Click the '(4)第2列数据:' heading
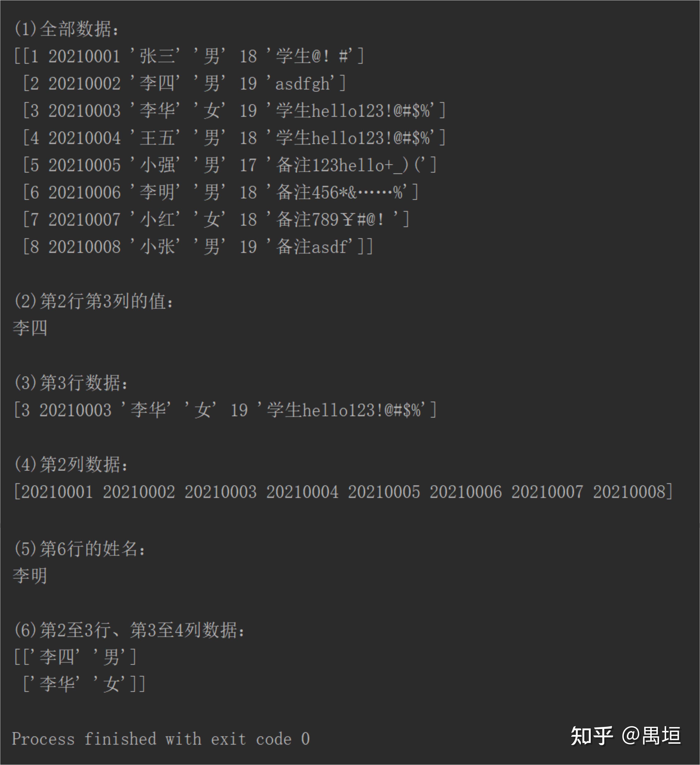This screenshot has height=765, width=700. coord(71,465)
